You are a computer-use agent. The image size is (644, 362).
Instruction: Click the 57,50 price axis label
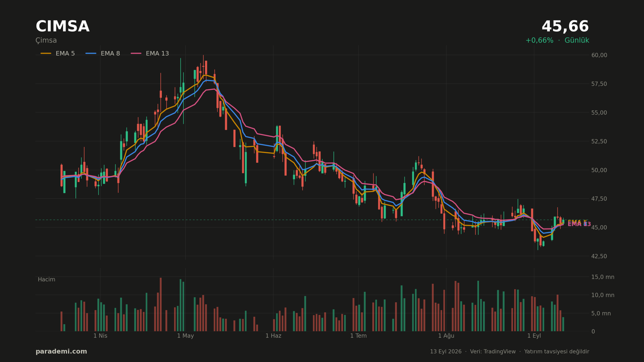point(599,84)
